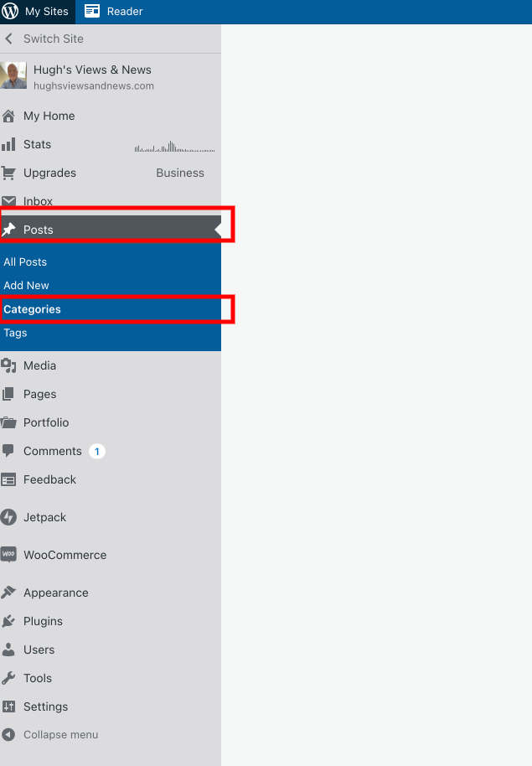Click the Media camera icon
The height and width of the screenshot is (766, 532).
coord(9,366)
